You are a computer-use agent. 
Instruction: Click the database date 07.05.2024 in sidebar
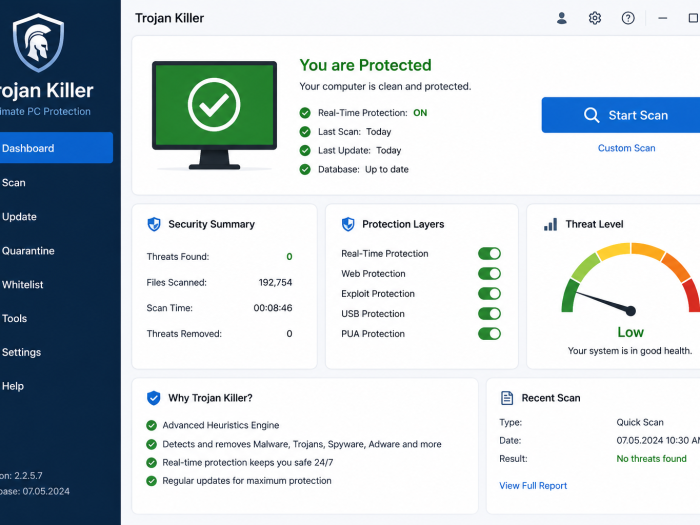coord(46,492)
